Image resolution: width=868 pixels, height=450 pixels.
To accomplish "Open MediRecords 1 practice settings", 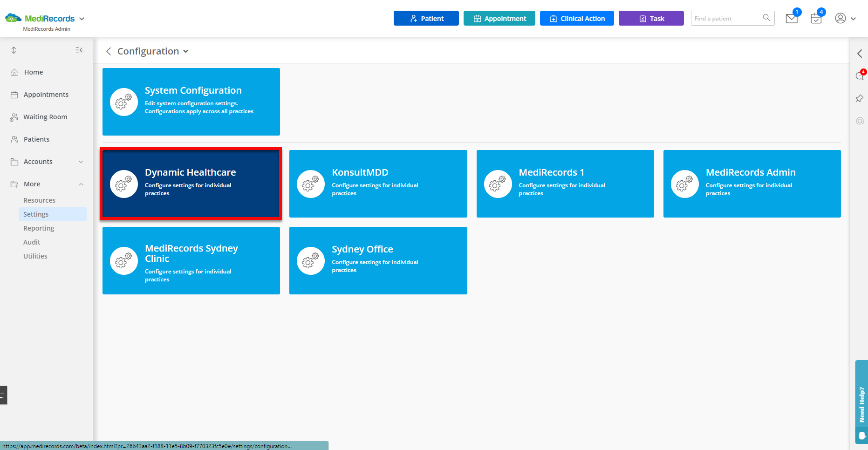I will [565, 184].
